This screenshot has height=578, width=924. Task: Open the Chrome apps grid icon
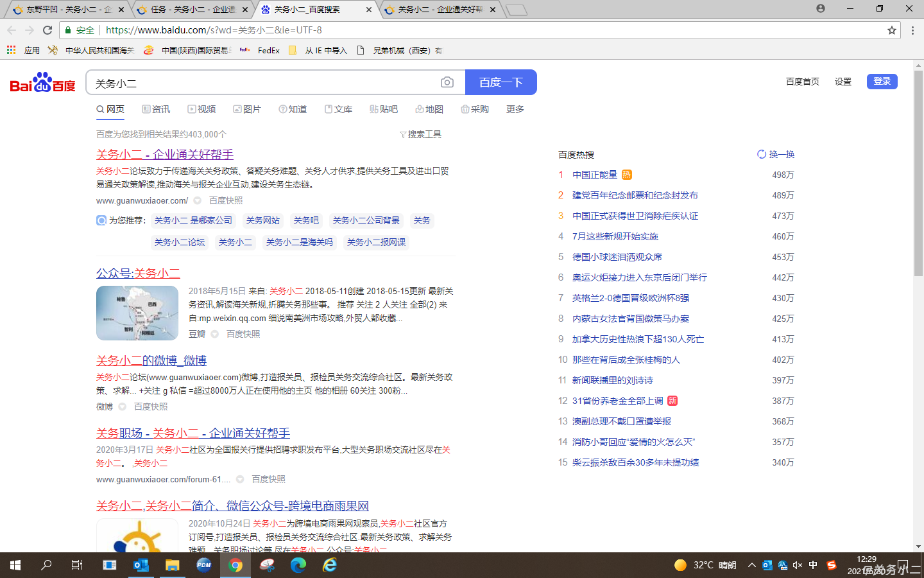tap(11, 50)
